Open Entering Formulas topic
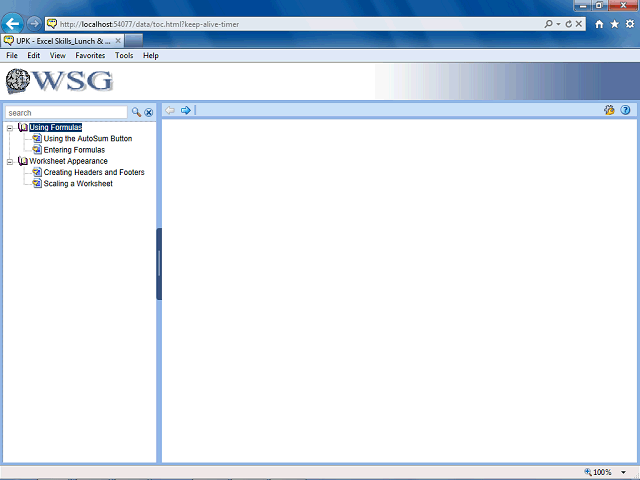The height and width of the screenshot is (480, 640). tap(74, 150)
